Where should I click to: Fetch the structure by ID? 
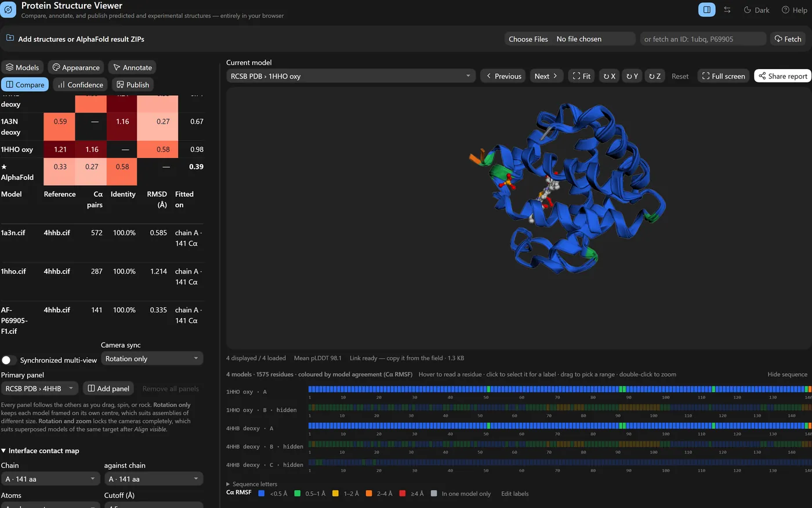click(x=788, y=39)
